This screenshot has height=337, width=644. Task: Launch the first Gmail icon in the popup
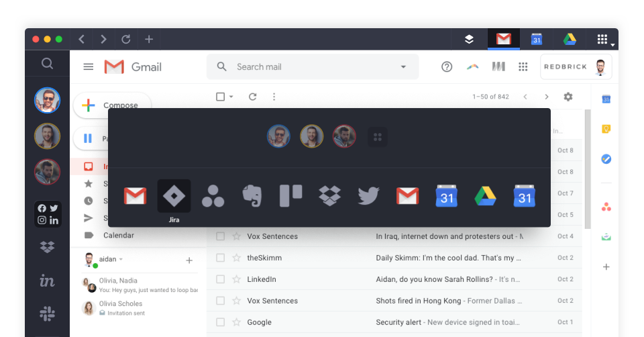pos(135,195)
